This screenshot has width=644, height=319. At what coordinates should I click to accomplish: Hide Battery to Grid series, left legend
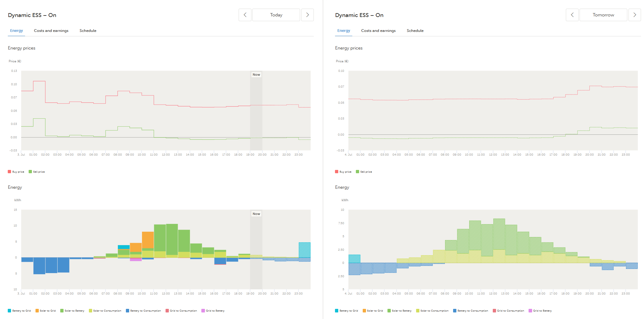(19, 311)
